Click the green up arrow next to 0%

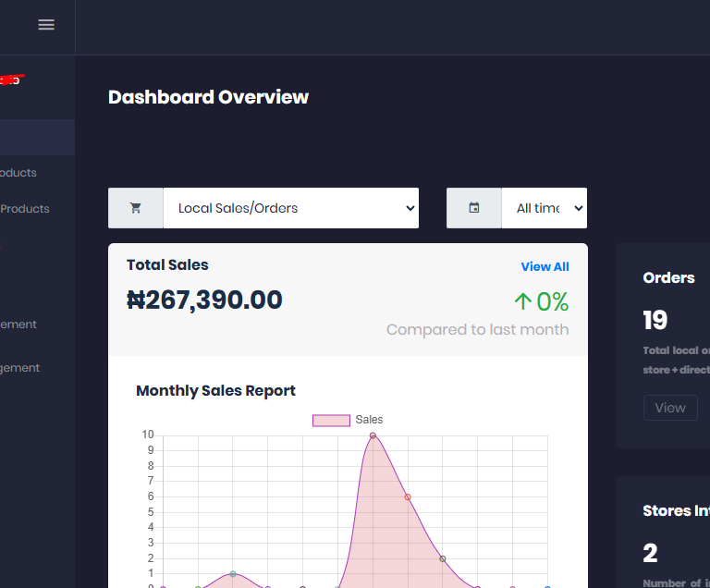point(522,301)
